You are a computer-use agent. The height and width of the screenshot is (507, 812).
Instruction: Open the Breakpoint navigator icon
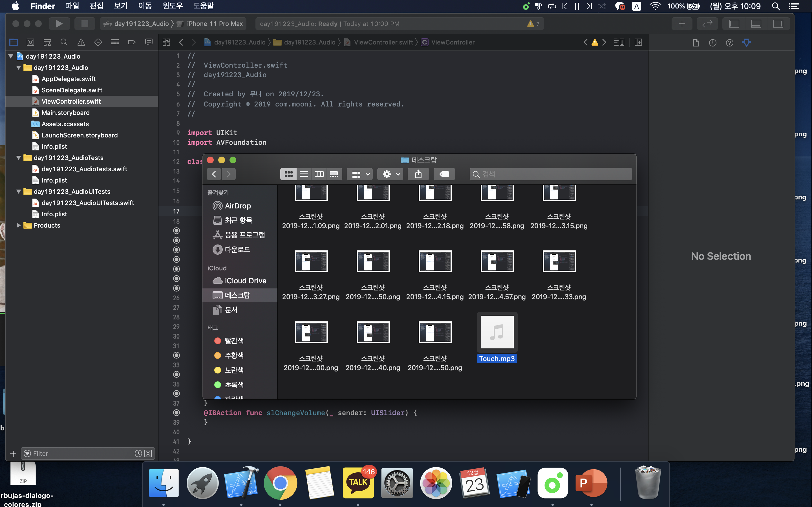point(132,42)
